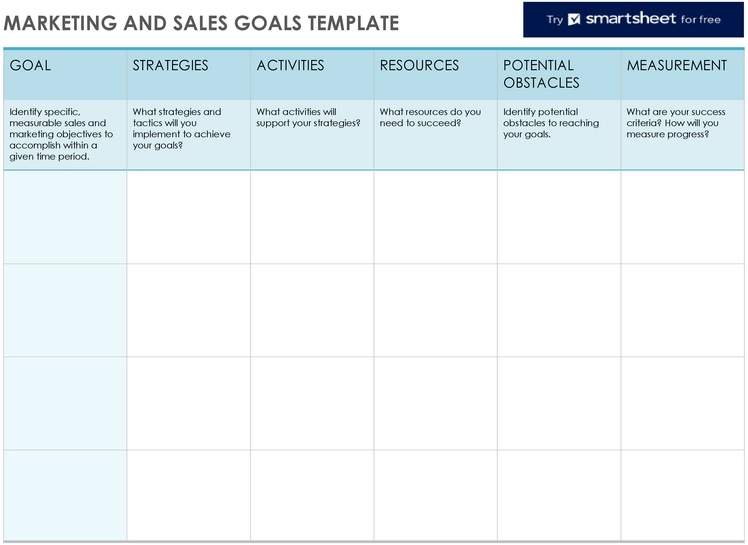Viewport: 748px width, 545px height.
Task: Click the Try Smartsheet for free banner
Action: [633, 19]
